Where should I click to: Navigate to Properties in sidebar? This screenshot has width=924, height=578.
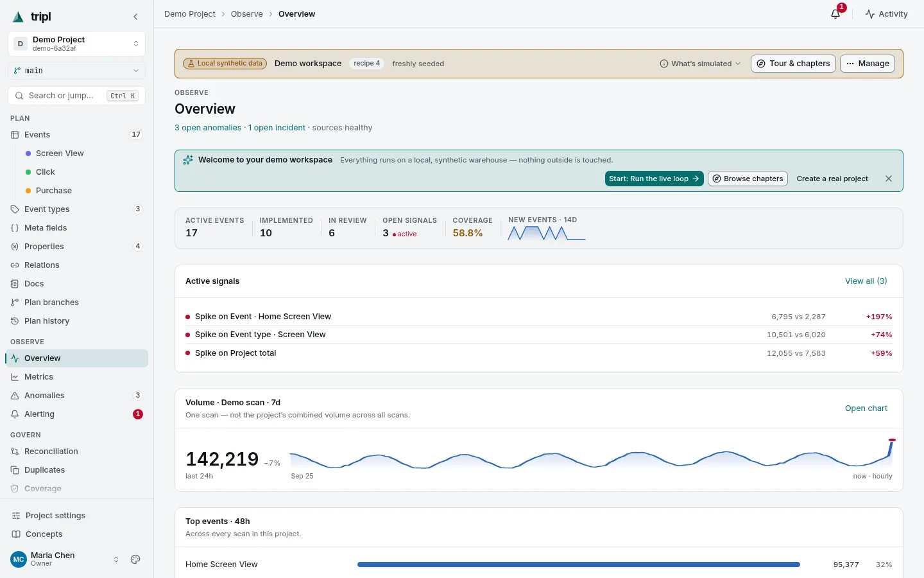point(76,247)
